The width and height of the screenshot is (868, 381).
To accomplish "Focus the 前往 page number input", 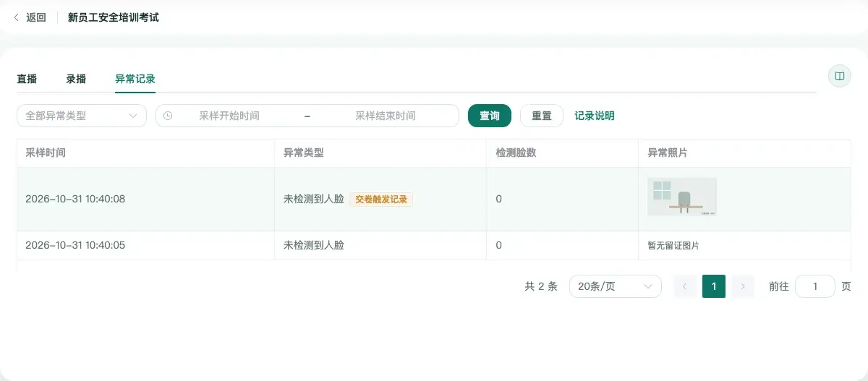I will click(815, 286).
